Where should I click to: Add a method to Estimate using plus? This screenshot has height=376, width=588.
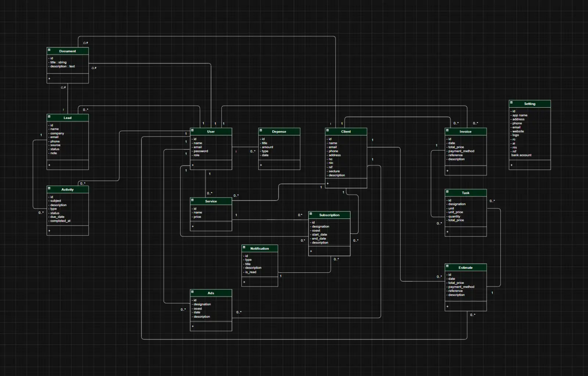tap(447, 306)
